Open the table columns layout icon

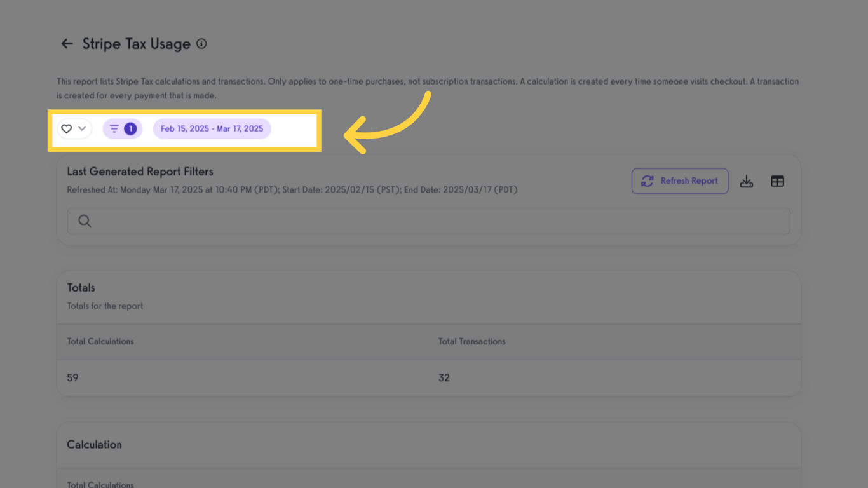777,182
